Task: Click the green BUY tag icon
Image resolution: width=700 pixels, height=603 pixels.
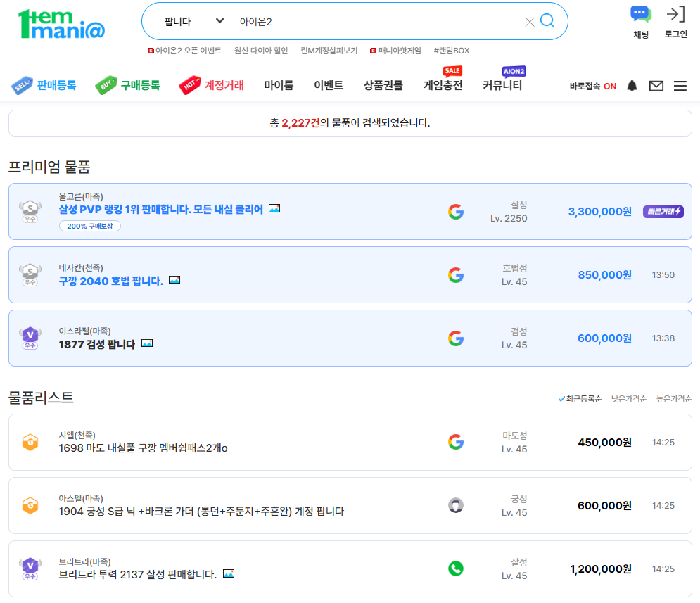Action: [106, 85]
